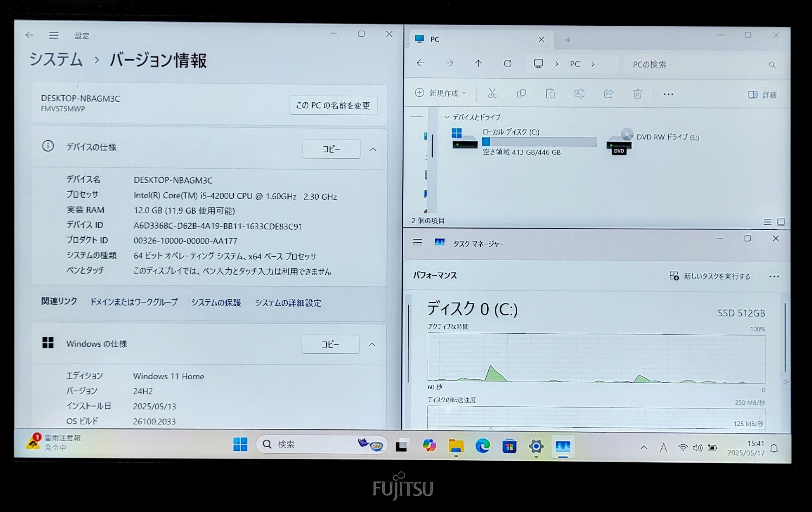Viewport: 812px width, 512px height.
Task: Toggle the Explorer details pane (詳細)
Action: tap(761, 95)
